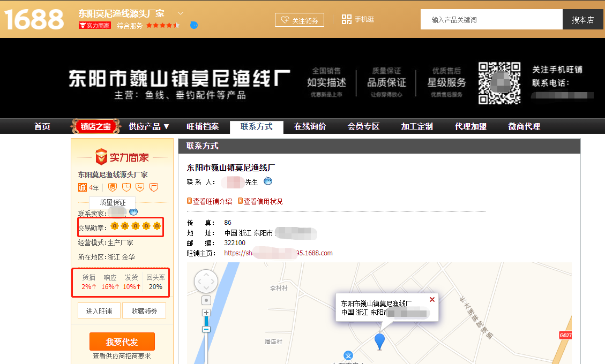This screenshot has width=605, height=364.
Task: Open the 微商代理 tab
Action: point(524,126)
